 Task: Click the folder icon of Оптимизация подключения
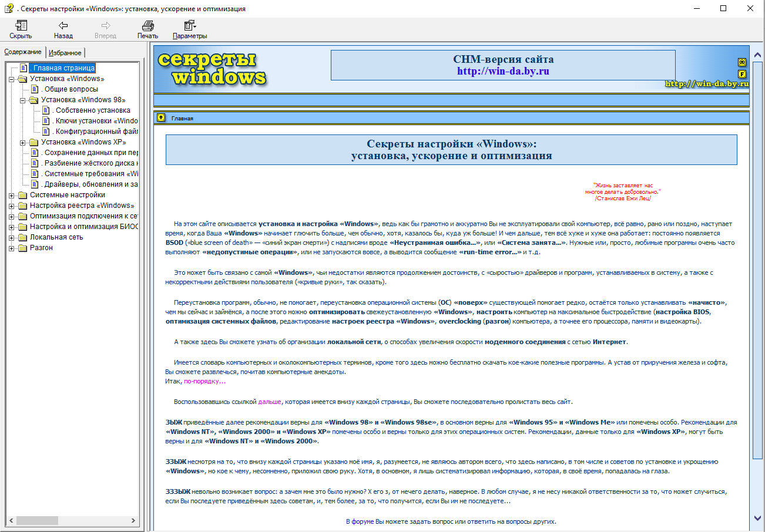(x=24, y=216)
